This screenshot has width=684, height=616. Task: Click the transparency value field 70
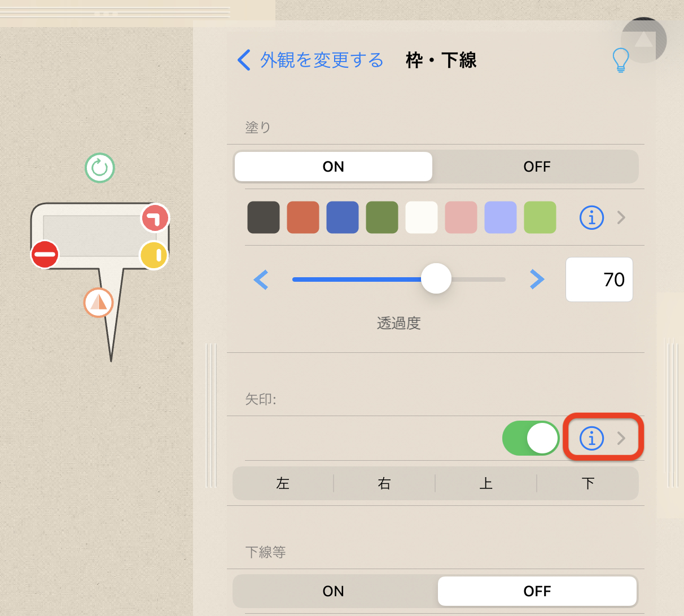pyautogui.click(x=599, y=279)
